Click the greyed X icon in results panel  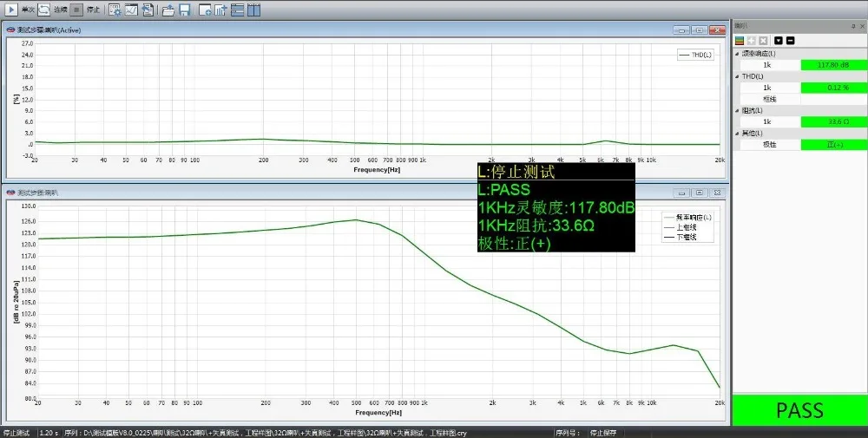(763, 41)
